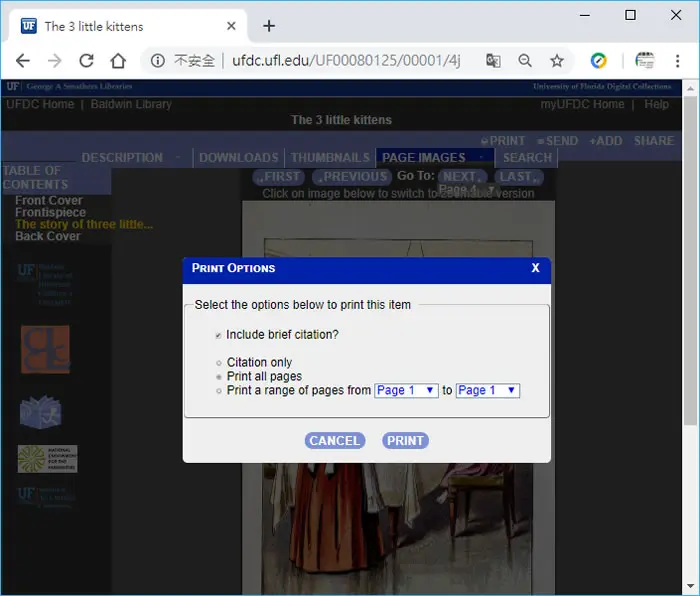The image size is (700, 596).
Task: Select Print all pages radio option
Action: click(x=219, y=377)
